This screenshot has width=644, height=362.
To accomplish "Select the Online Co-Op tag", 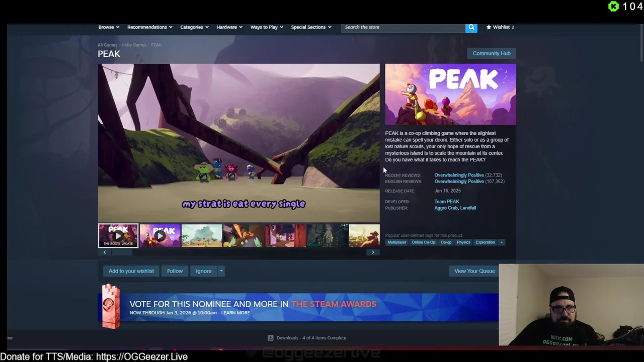I will pos(423,242).
